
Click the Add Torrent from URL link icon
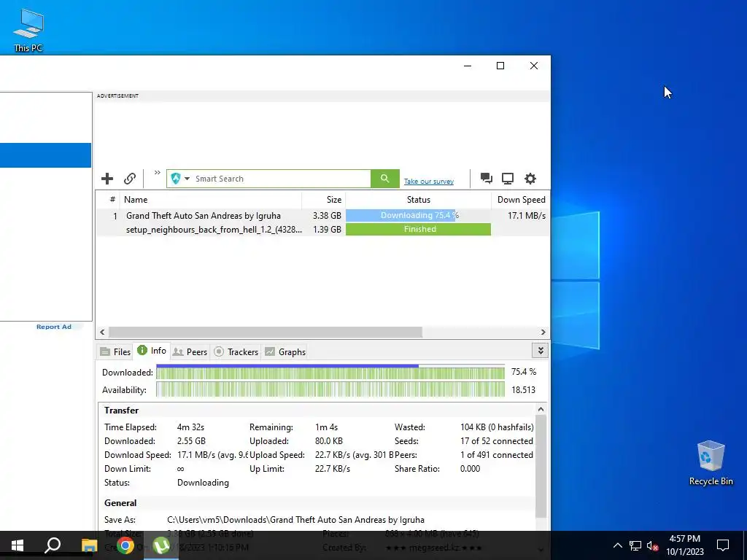coord(130,179)
